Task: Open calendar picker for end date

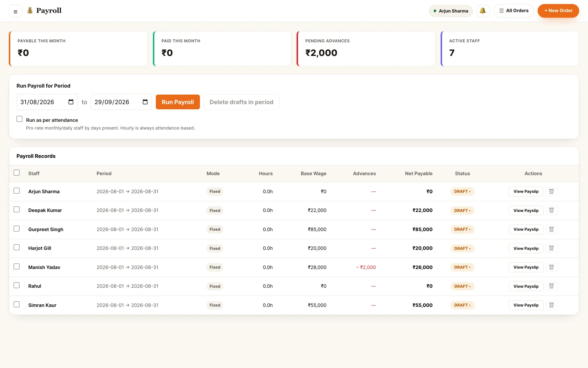Action: click(145, 102)
